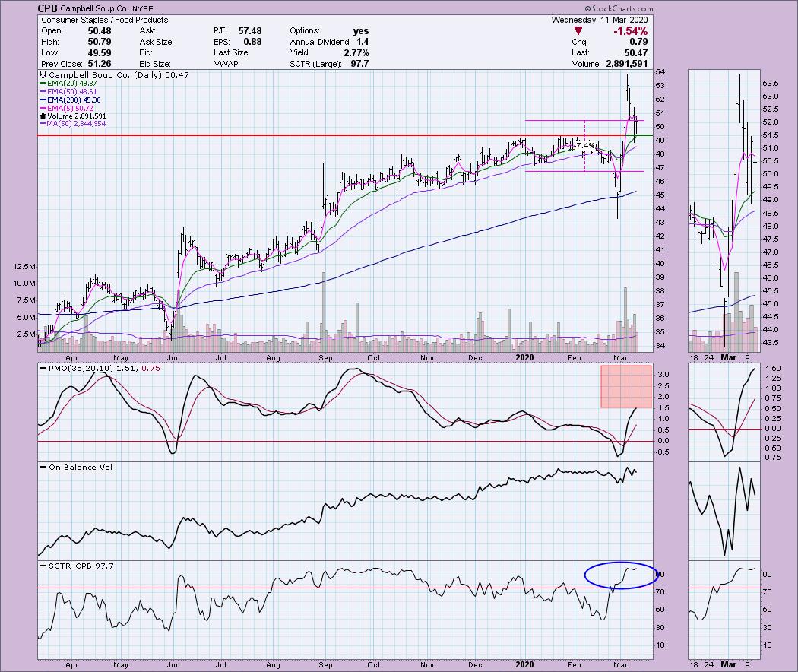Click the 12.5M volume axis label
The image size is (798, 672).
coord(25,266)
